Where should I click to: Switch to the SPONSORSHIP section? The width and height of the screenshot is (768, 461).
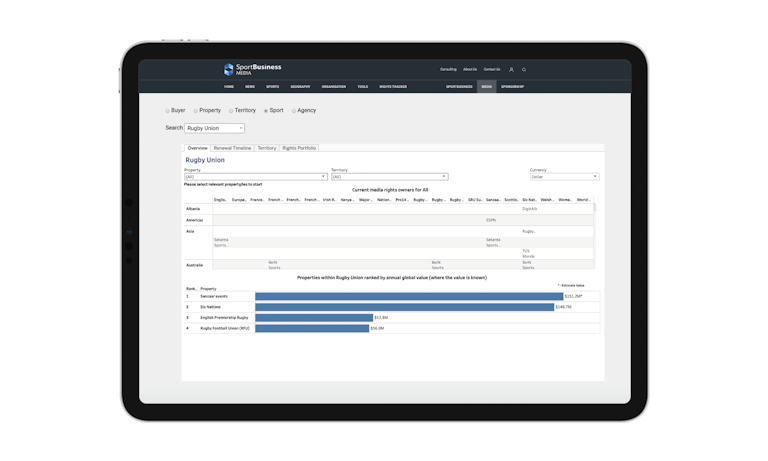pyautogui.click(x=512, y=87)
